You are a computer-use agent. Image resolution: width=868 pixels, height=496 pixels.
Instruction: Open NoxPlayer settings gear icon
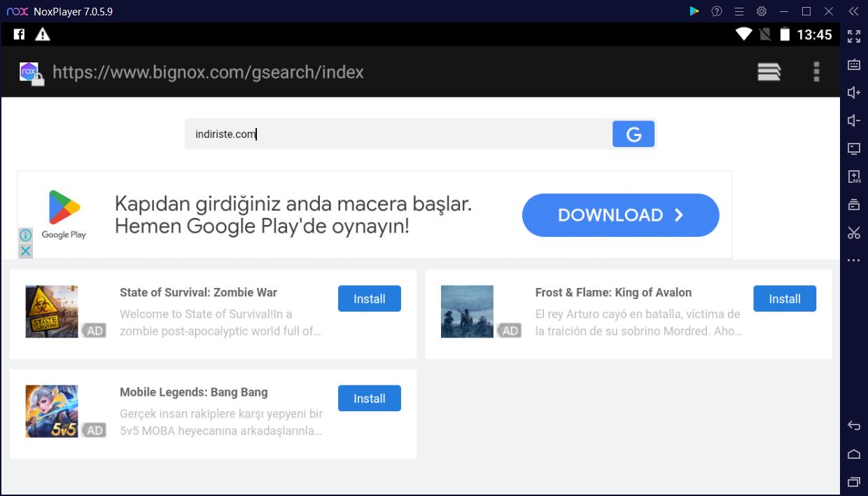[x=762, y=11]
